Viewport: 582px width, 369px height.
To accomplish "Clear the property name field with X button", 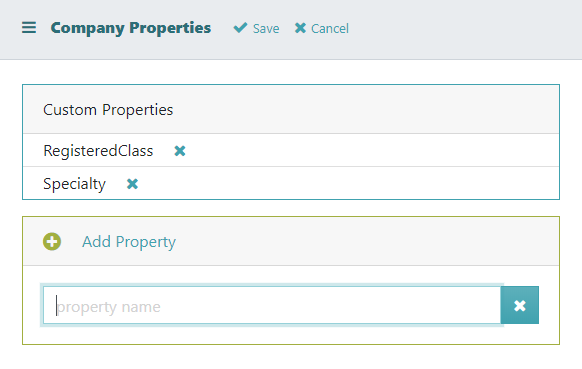I will (520, 305).
